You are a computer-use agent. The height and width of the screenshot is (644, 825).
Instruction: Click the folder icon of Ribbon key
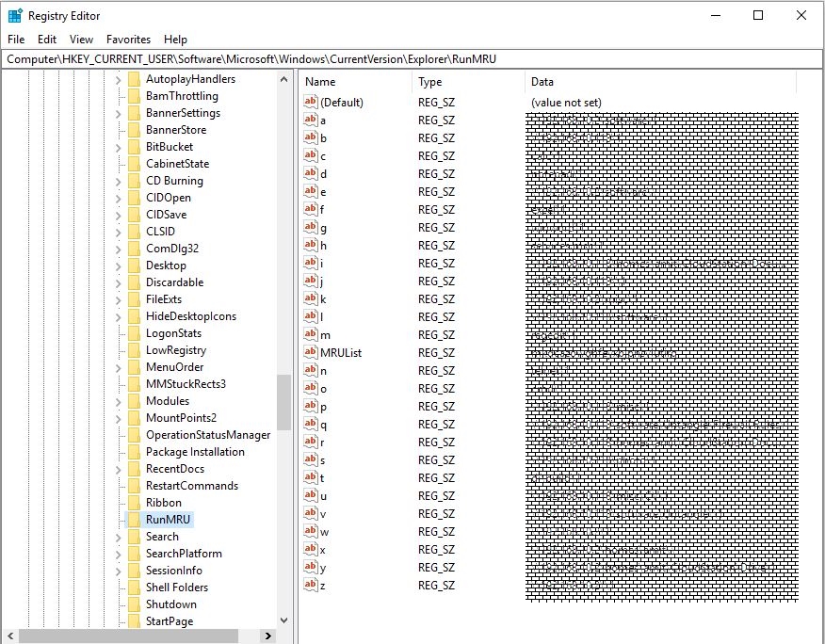coord(134,503)
